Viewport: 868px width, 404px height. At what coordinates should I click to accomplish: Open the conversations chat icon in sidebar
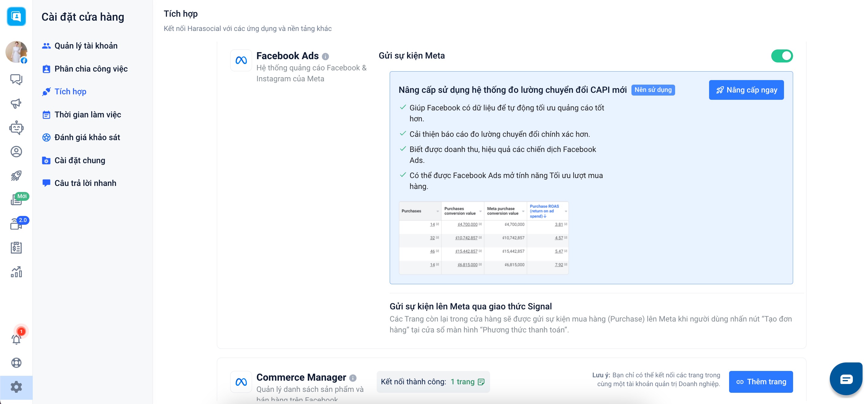[16, 79]
